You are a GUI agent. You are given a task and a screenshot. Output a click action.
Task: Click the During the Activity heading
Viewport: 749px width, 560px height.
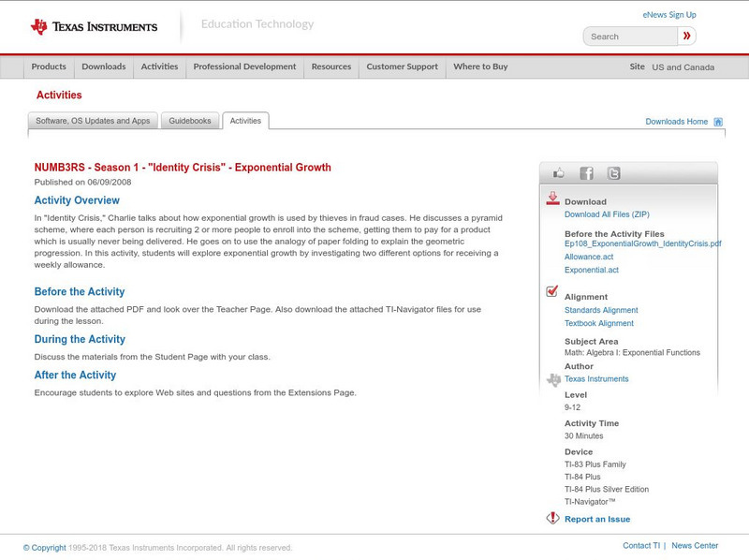click(80, 339)
